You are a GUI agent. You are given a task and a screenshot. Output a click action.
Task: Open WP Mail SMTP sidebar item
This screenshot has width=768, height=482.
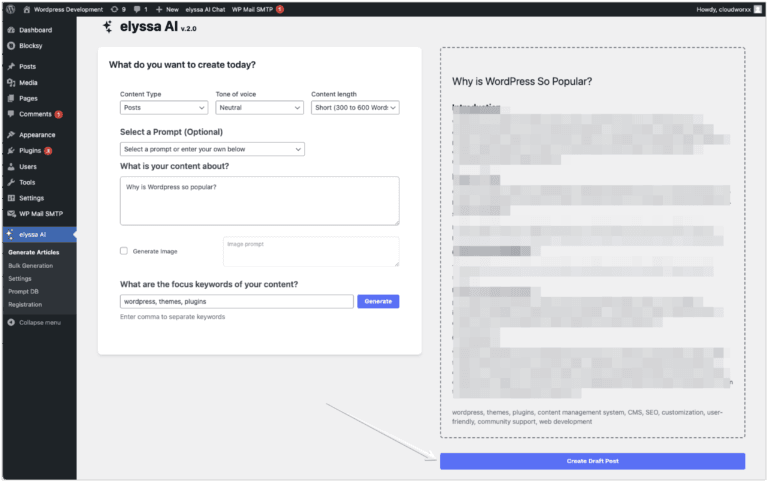point(39,214)
